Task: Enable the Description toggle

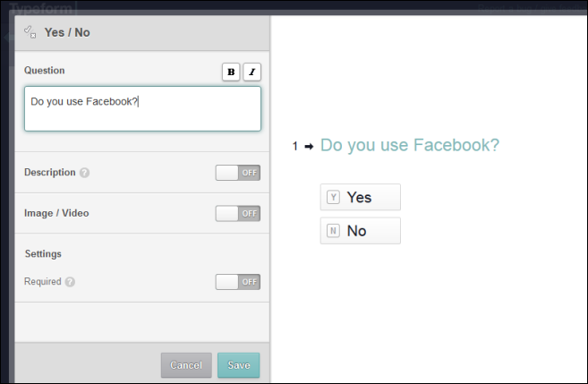Action: (237, 173)
